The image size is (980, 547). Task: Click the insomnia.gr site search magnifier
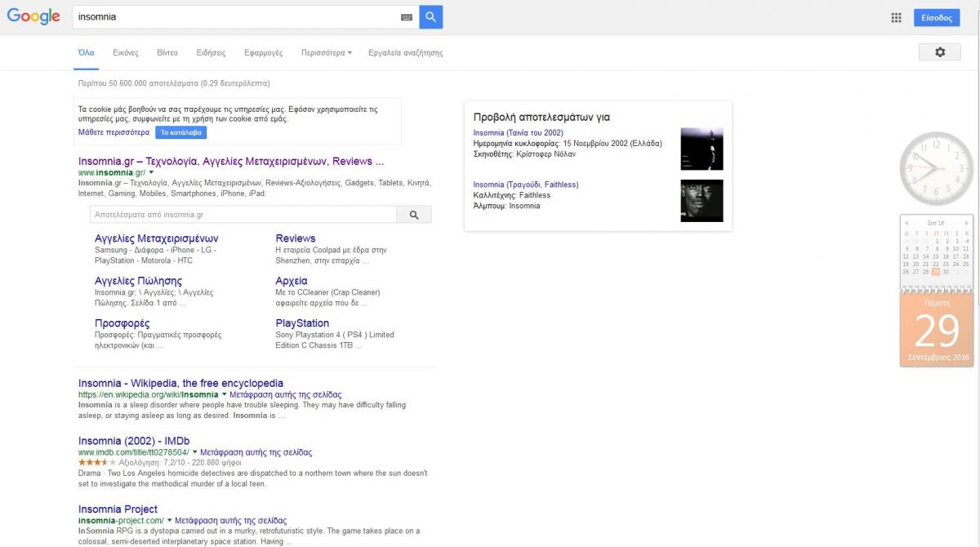[414, 215]
